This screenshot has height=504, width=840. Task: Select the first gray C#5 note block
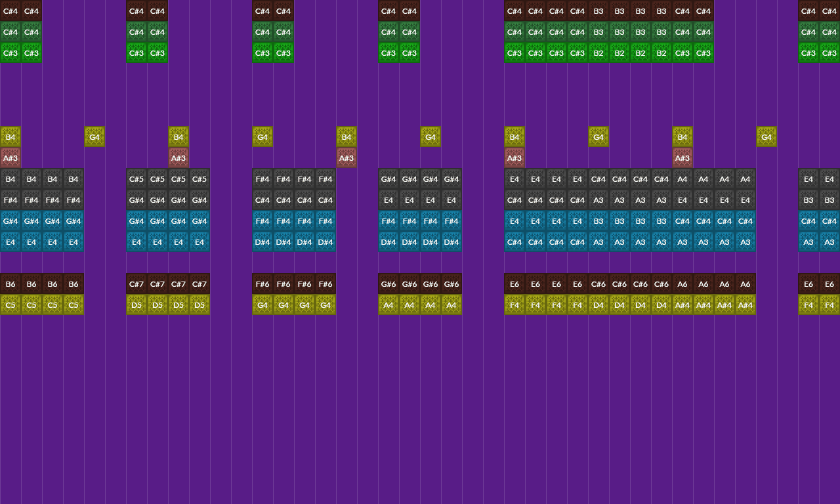click(x=136, y=179)
